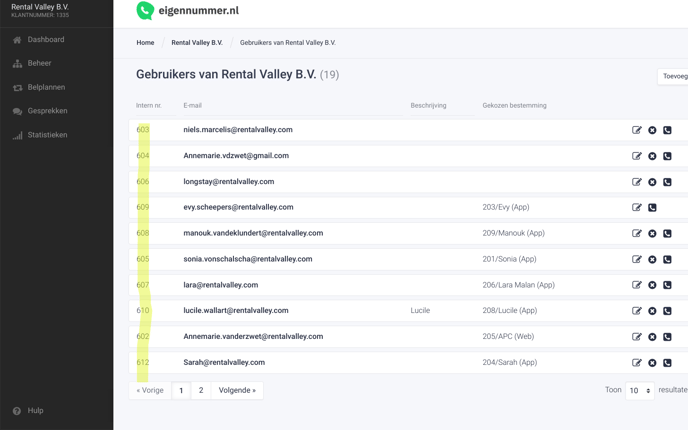Click phone icon for longstay@rentalvalley.com
This screenshot has width=688, height=430.
(667, 182)
